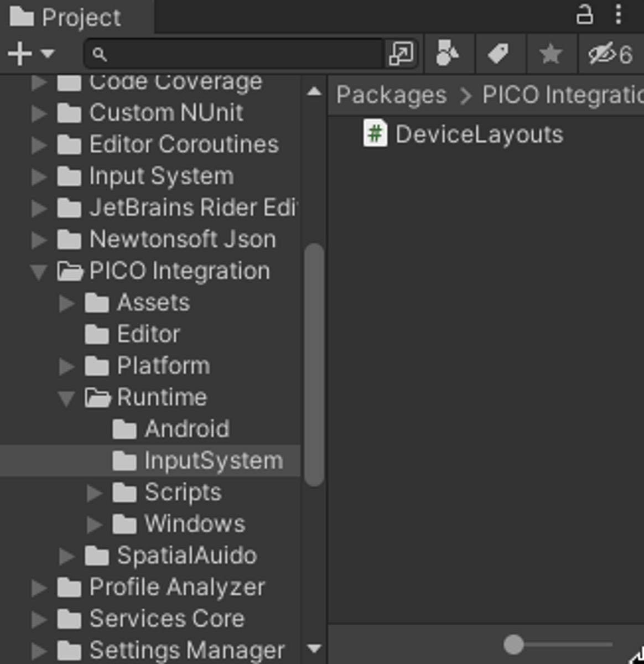Image resolution: width=644 pixels, height=664 pixels.
Task: Expand the Custom NUnit folder
Action: pos(39,113)
